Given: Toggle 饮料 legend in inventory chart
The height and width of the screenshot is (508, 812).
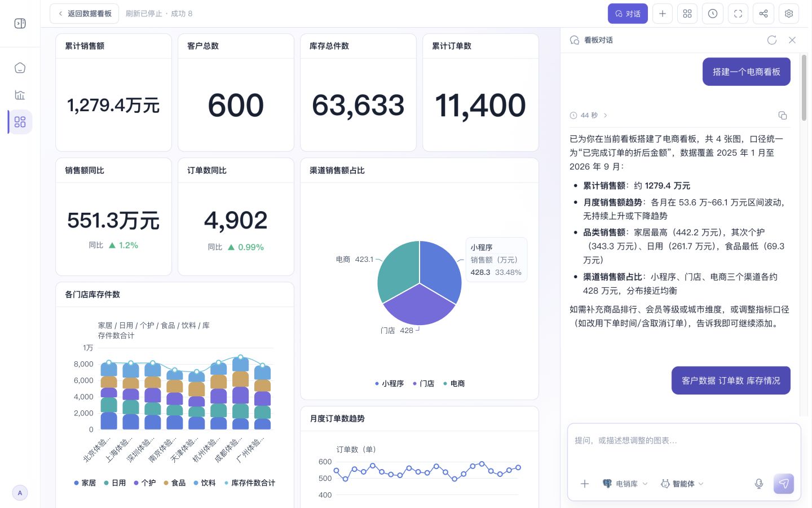Looking at the screenshot, I should [x=205, y=483].
